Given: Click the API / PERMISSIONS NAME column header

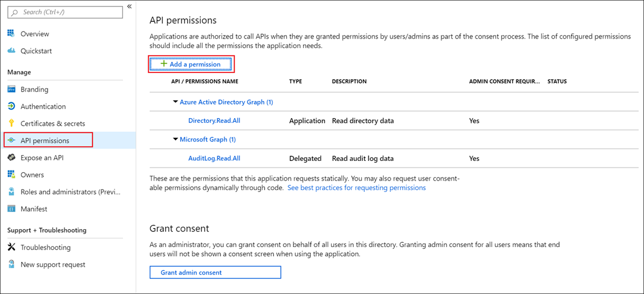Looking at the screenshot, I should (204, 81).
